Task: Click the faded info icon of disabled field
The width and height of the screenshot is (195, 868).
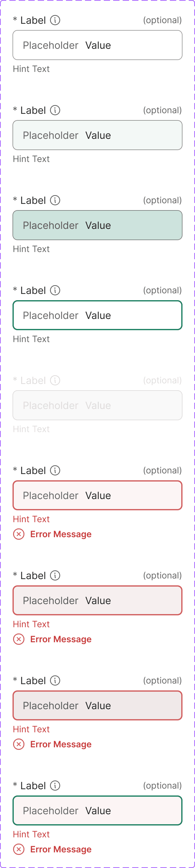Action: [55, 380]
